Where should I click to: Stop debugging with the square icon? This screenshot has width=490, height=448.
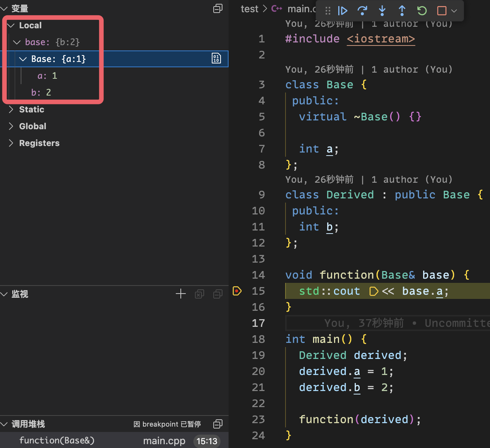(x=442, y=11)
